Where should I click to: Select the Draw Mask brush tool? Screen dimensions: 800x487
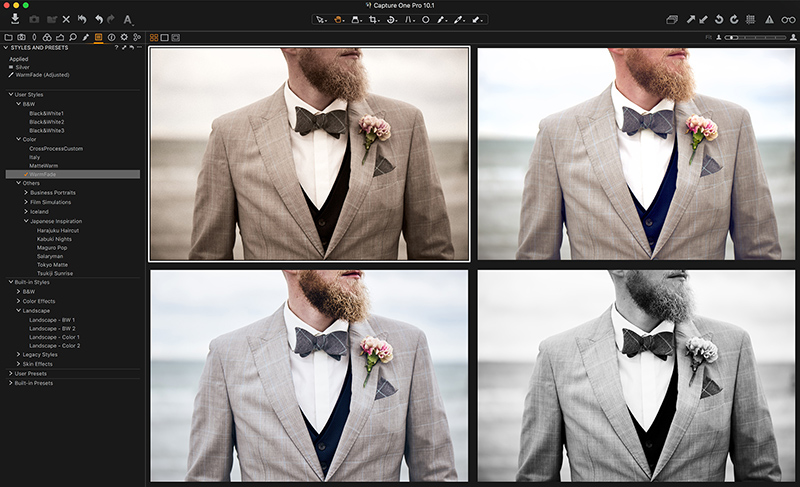click(x=441, y=20)
